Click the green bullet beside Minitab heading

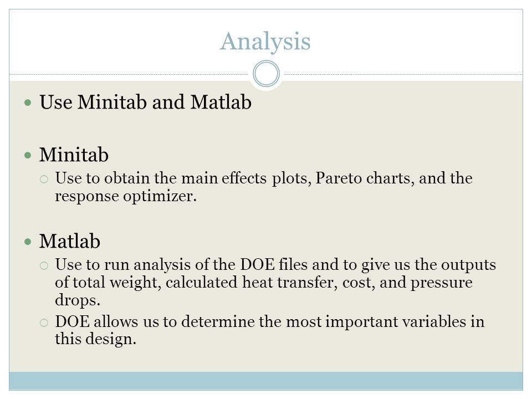tap(28, 155)
